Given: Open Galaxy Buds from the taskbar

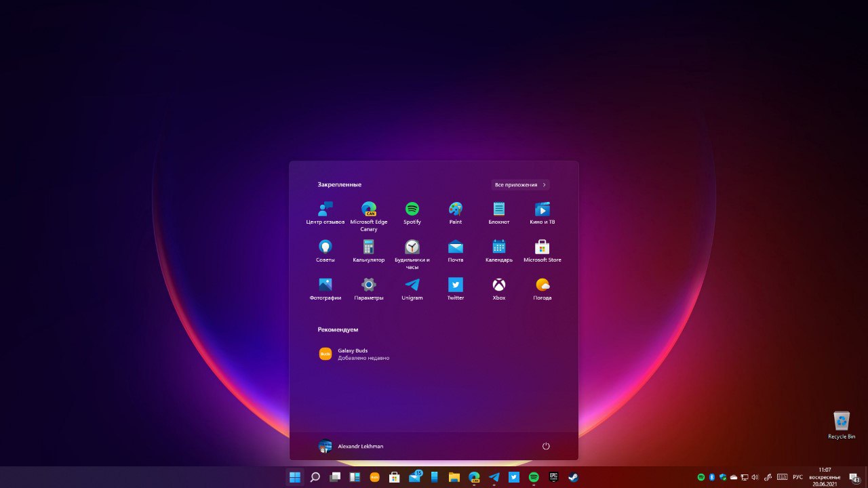Looking at the screenshot, I should pos(374,477).
